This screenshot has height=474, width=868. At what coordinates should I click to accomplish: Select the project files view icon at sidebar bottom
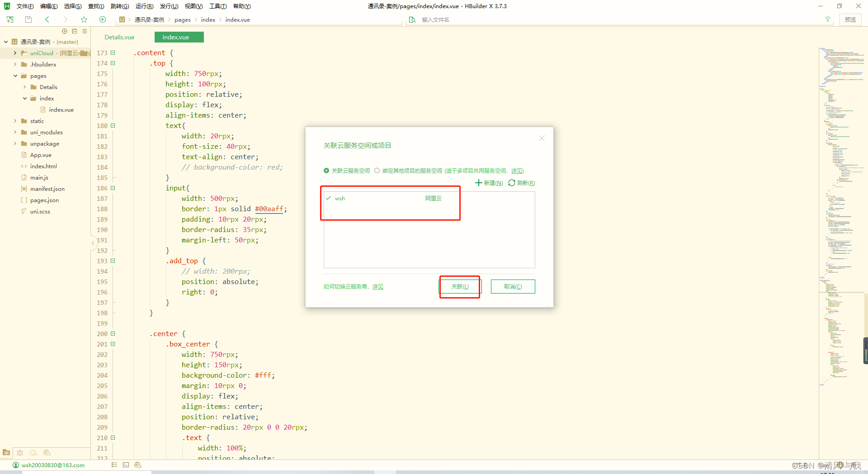pos(6,452)
